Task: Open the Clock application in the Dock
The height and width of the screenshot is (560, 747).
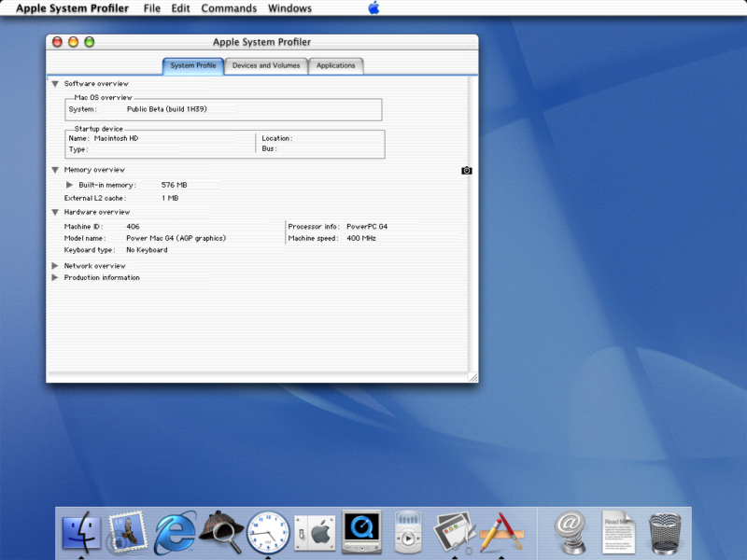Action: (268, 532)
